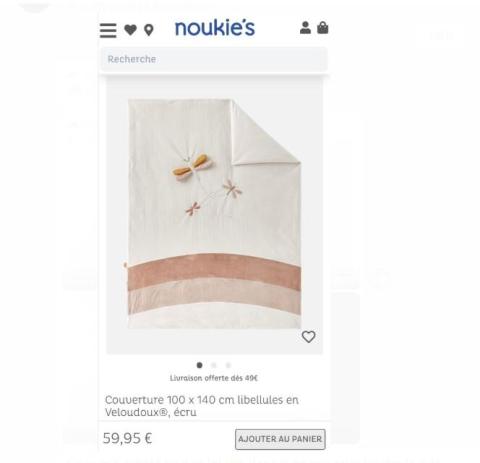Click the folded corner of the blanket

tap(263, 133)
